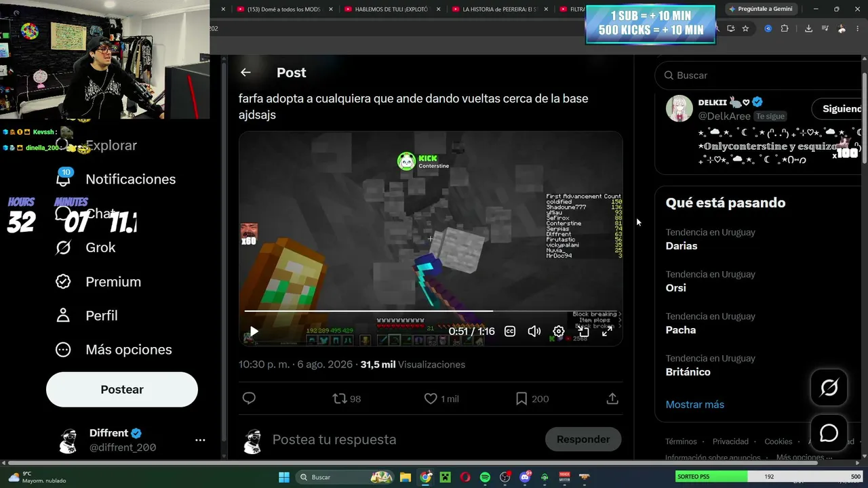868x488 pixels.
Task: Open File Explorer from the taskbar
Action: [x=405, y=477]
